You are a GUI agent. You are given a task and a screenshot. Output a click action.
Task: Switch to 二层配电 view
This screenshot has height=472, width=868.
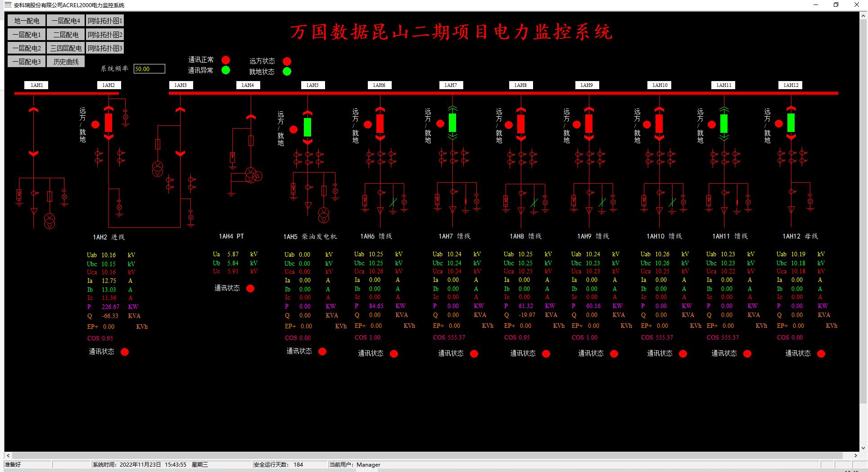(66, 35)
